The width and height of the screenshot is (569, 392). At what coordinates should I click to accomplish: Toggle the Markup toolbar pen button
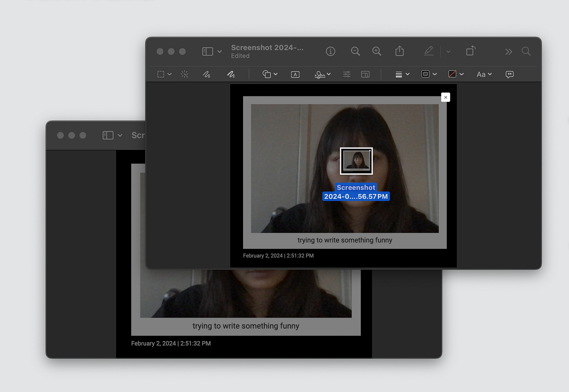pyautogui.click(x=429, y=51)
